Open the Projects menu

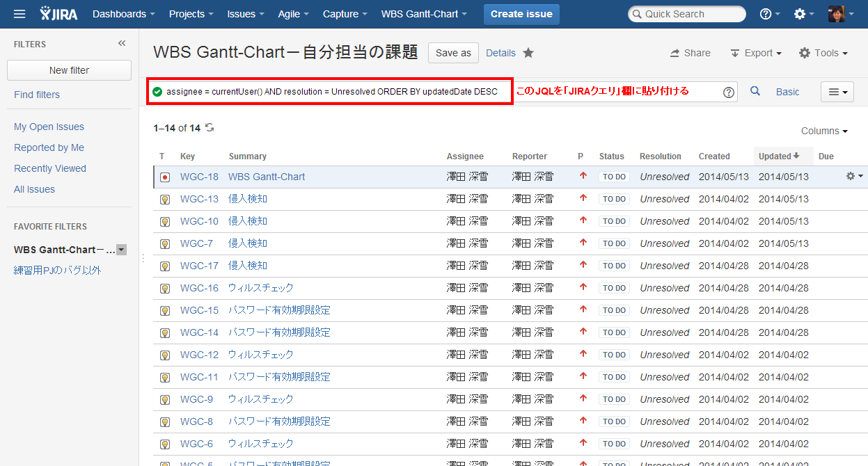coord(191,14)
